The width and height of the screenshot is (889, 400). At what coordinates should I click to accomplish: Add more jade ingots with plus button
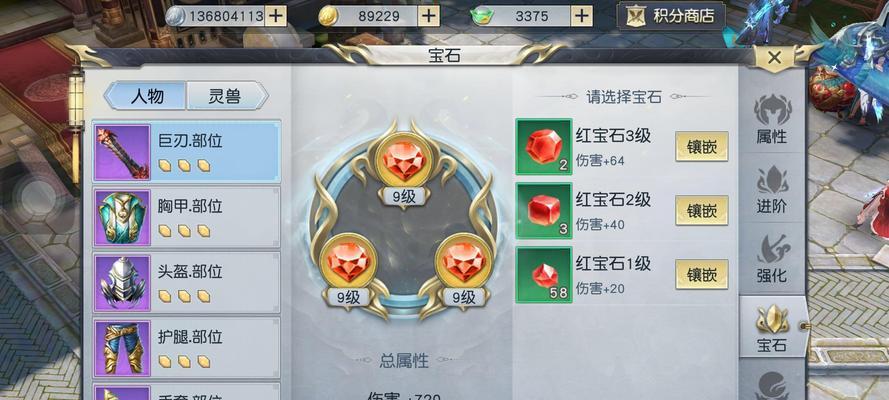click(582, 16)
